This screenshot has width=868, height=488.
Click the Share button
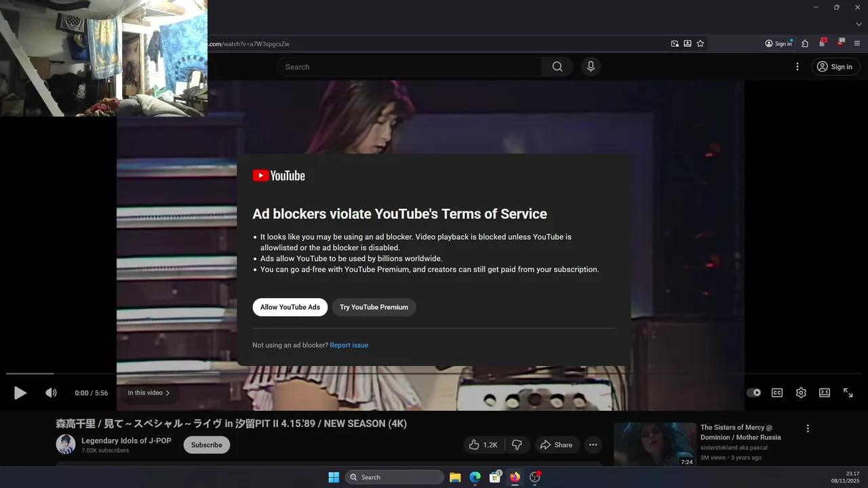[556, 445]
